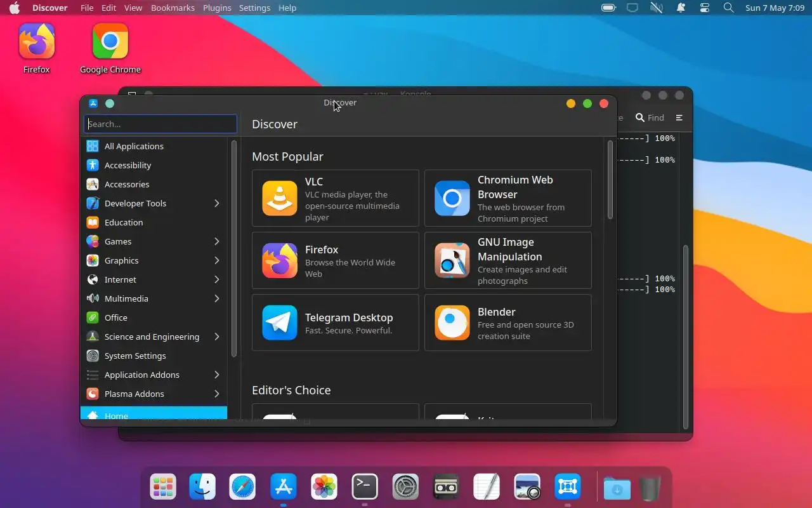Open the Bookmarks menu
This screenshot has height=508, width=812.
point(173,8)
